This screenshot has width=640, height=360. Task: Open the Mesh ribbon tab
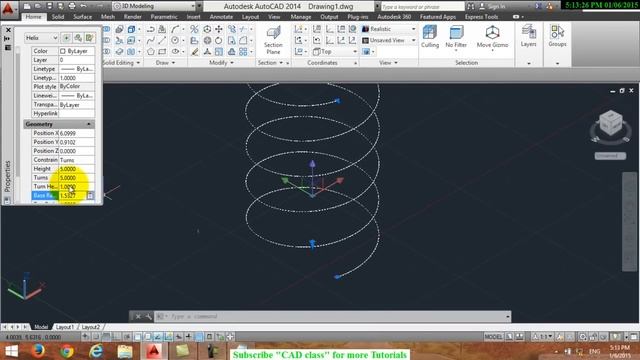[108, 17]
